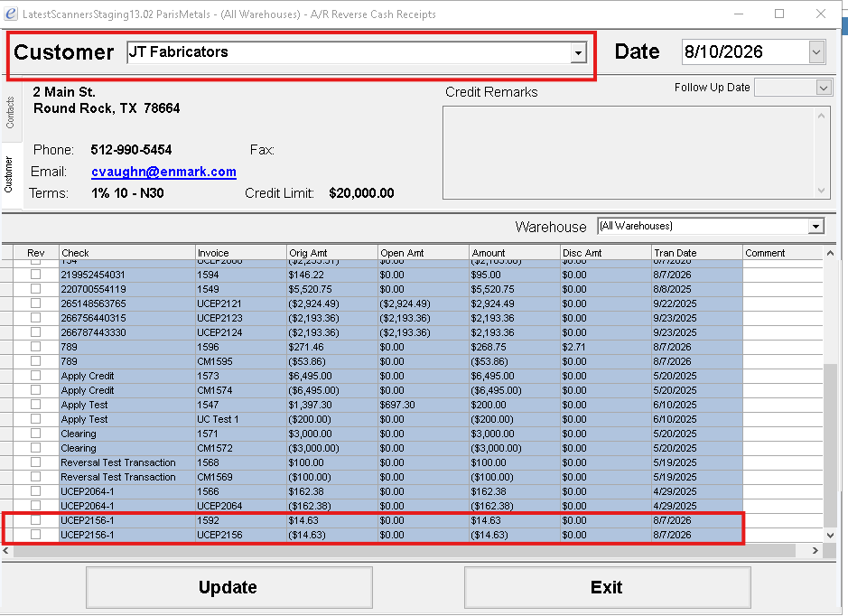Check Rev box for invoice CM1572

click(36, 448)
